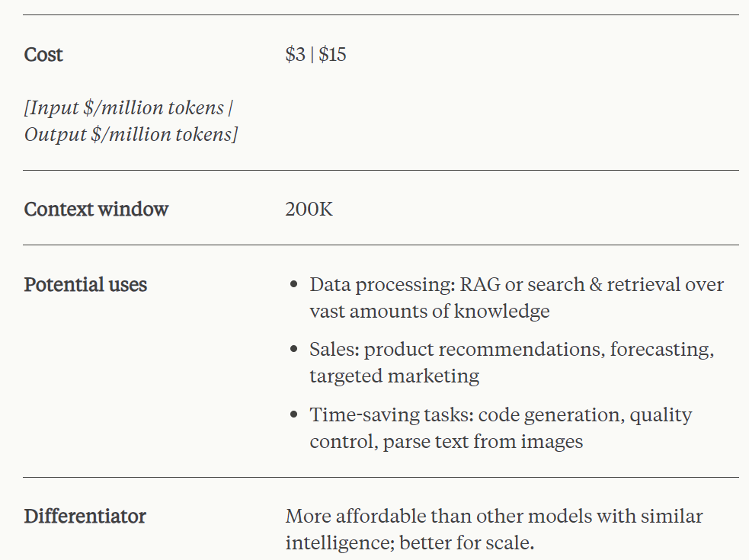Click the bold Cost row heading
Screen dimensions: 749x560
click(43, 55)
